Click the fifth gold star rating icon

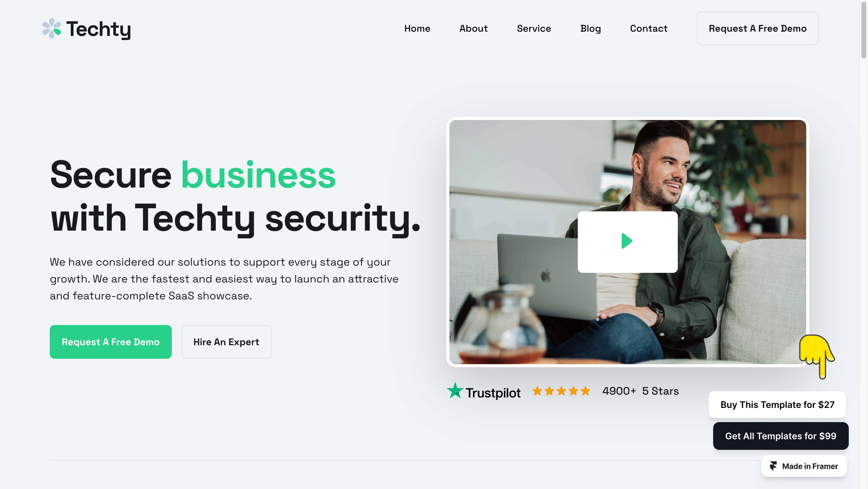[x=586, y=390]
